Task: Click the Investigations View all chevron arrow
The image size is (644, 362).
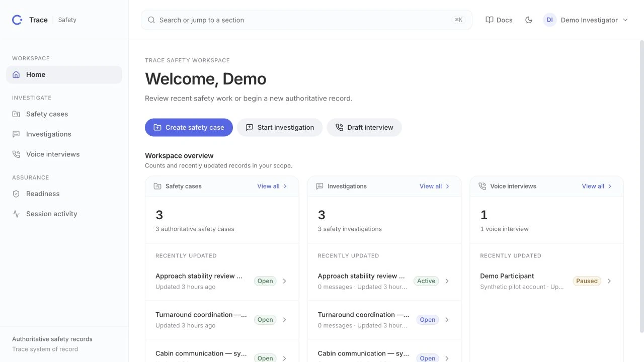Action: tap(447, 186)
